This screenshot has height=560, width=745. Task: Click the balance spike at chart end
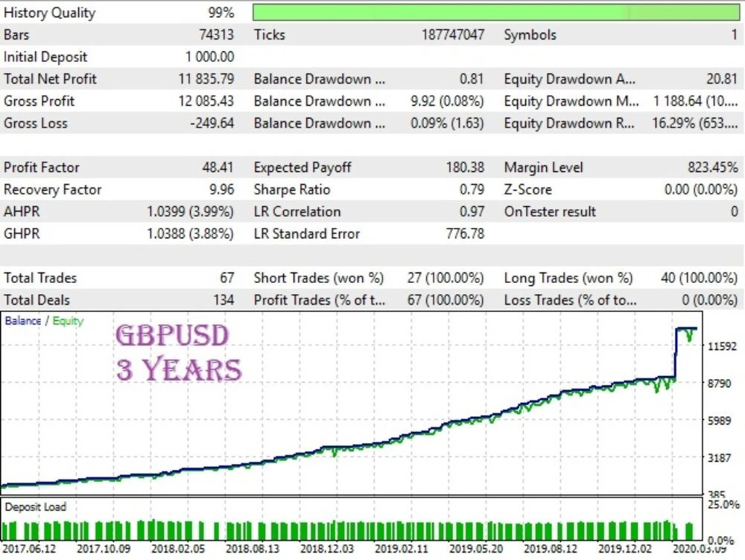676,353
